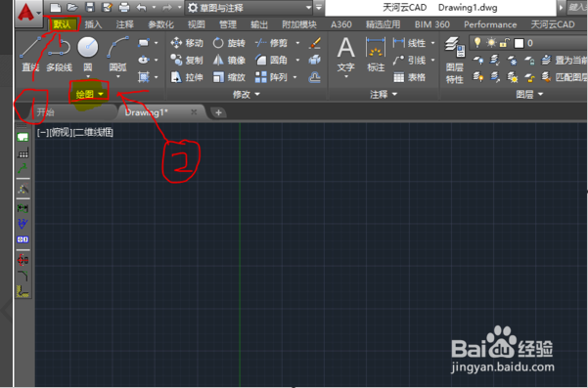588x388 pixels.
Task: Click the [俯视] view control label
Action: [61, 132]
